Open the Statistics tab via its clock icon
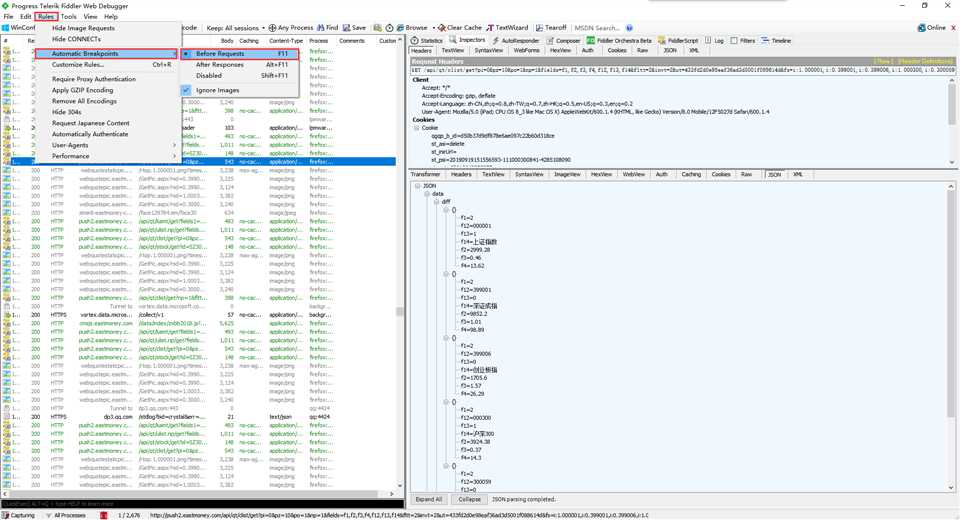 pyautogui.click(x=414, y=40)
